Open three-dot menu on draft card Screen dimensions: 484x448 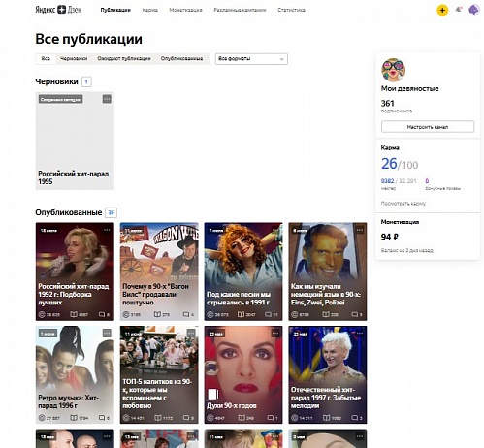pos(107,99)
